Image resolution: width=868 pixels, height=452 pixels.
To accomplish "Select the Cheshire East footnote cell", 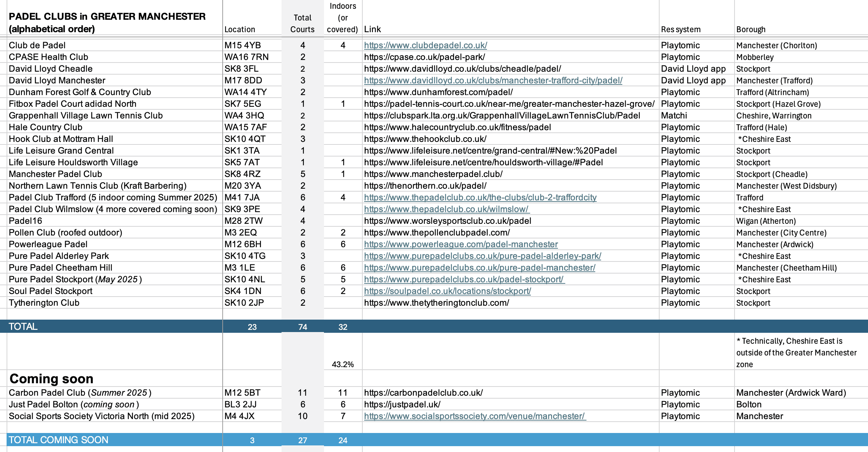I will 796,353.
